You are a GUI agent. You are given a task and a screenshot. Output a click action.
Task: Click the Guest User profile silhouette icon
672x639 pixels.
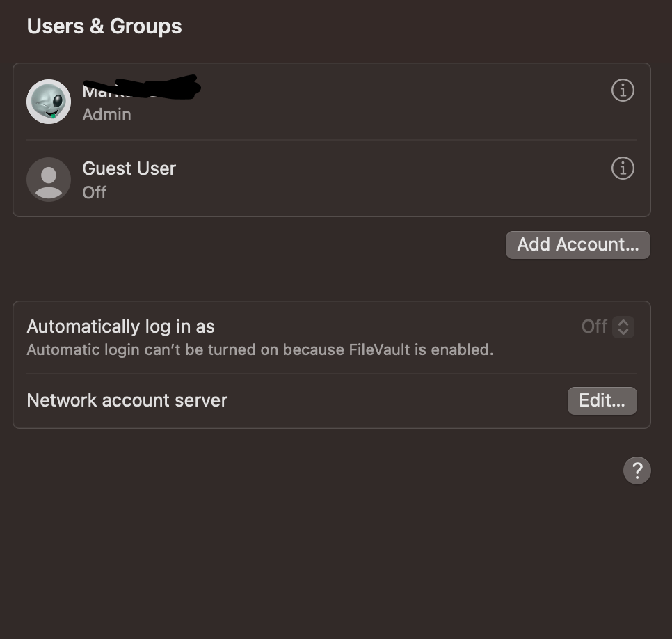click(49, 179)
